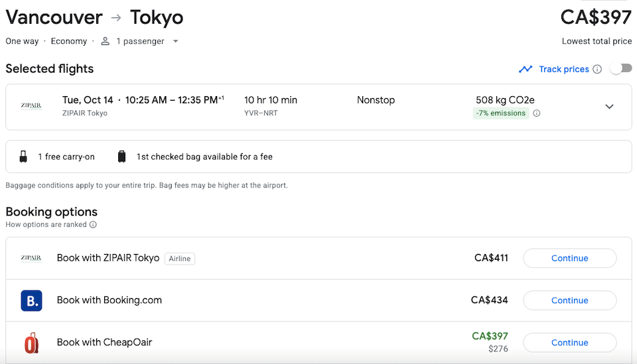The width and height of the screenshot is (637, 364).
Task: Click the checked bag icon
Action: coord(121,156)
